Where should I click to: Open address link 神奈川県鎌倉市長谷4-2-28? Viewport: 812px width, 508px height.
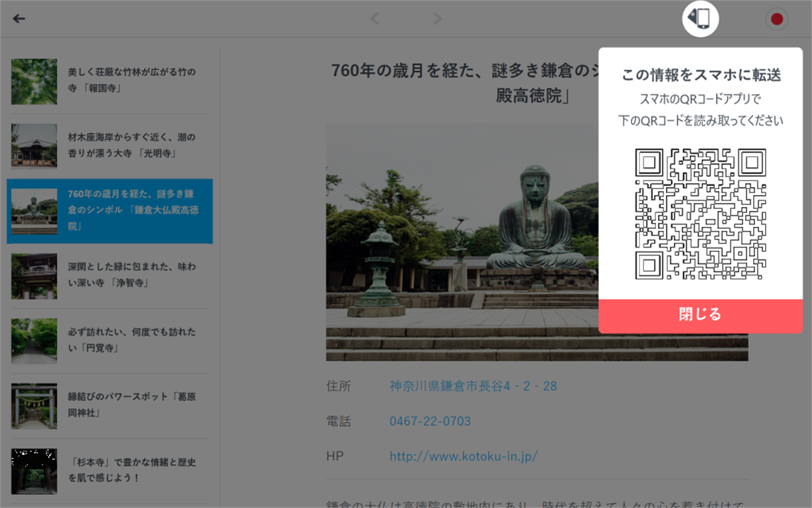click(473, 386)
